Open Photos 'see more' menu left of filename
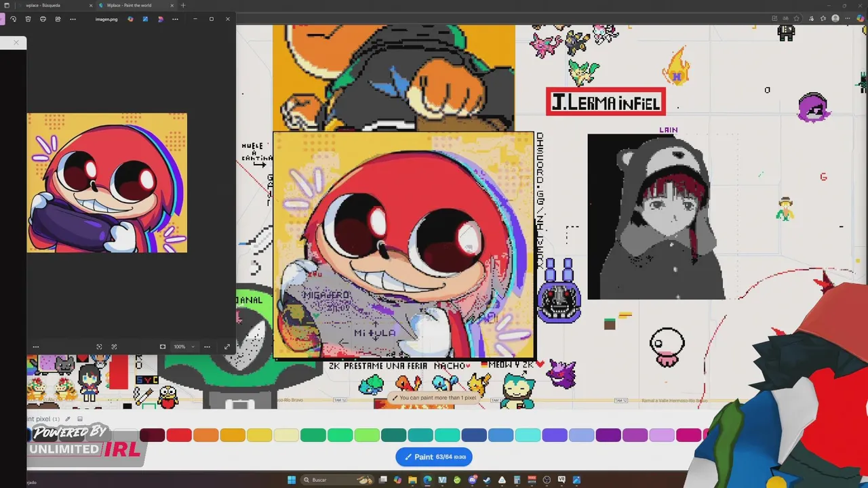The height and width of the screenshot is (488, 868). point(73,19)
